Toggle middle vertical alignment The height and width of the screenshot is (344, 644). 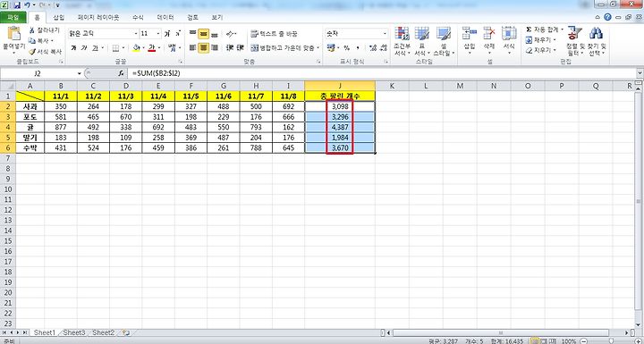(x=204, y=34)
